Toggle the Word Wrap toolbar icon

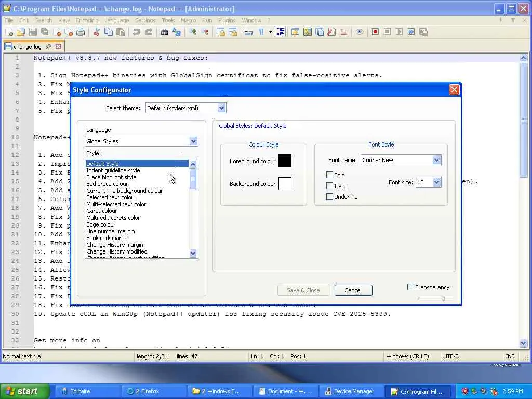(x=249, y=32)
